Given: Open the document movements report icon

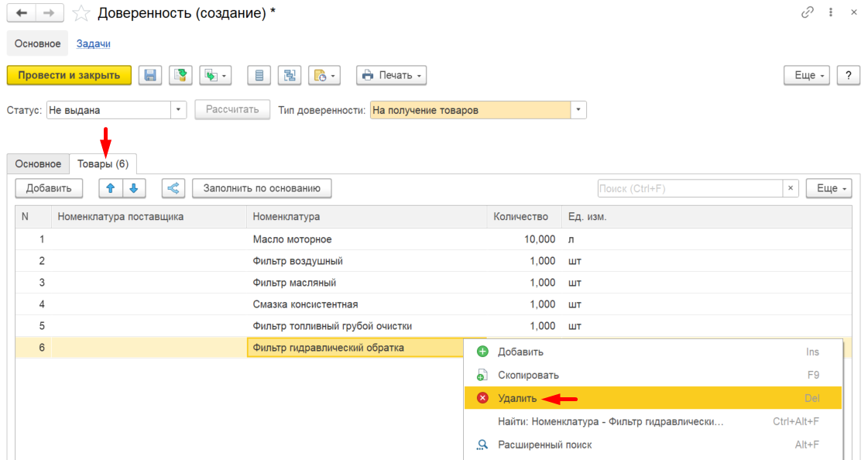Looking at the screenshot, I should pos(259,75).
